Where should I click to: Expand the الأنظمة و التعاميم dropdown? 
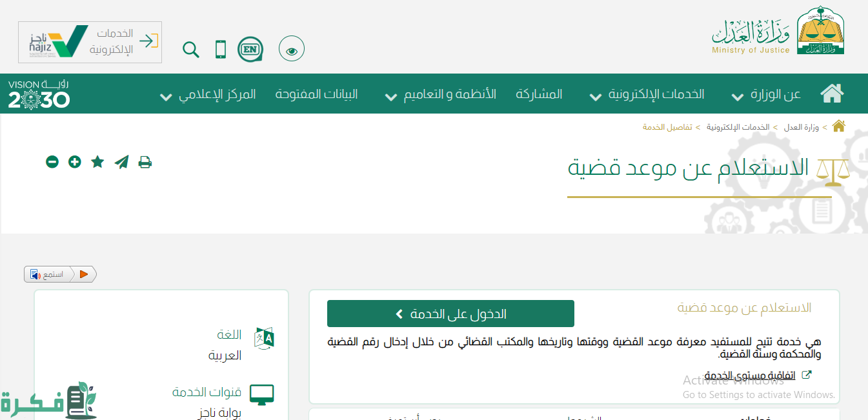[x=441, y=95]
